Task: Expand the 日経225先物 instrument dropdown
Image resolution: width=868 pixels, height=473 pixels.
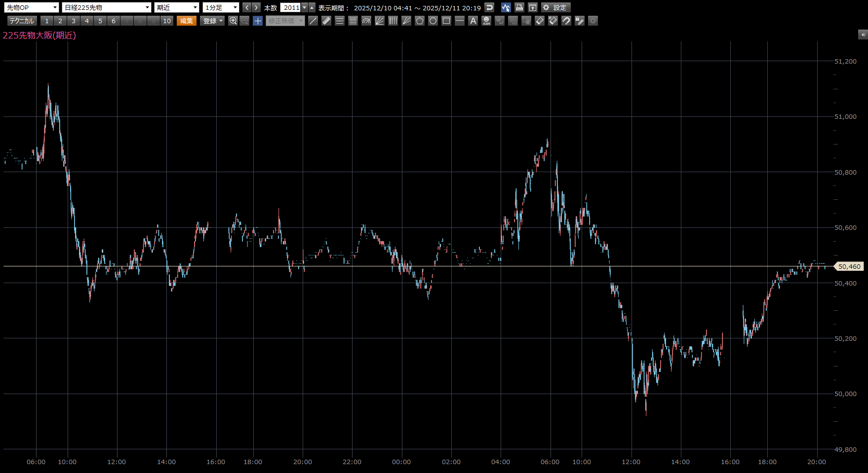Action: coord(106,7)
